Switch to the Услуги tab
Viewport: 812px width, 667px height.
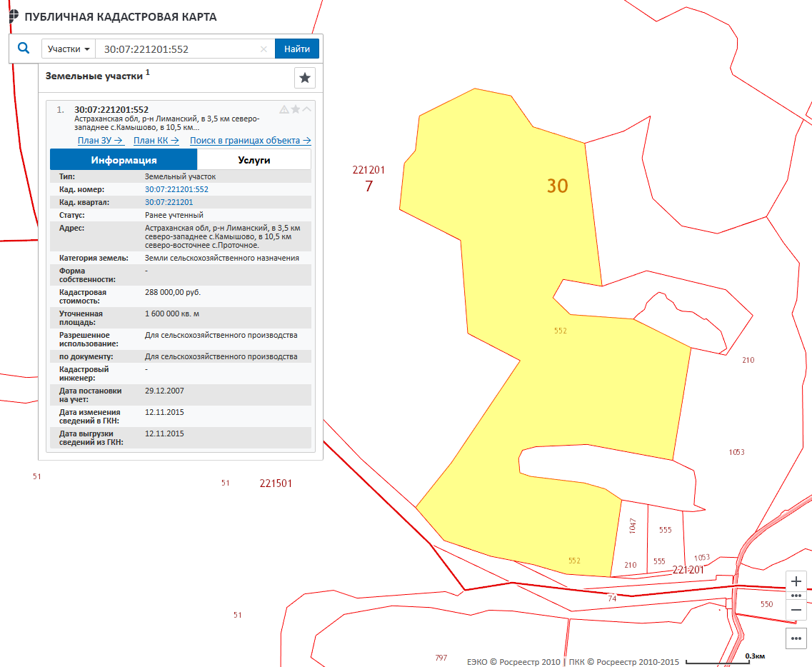pos(254,160)
